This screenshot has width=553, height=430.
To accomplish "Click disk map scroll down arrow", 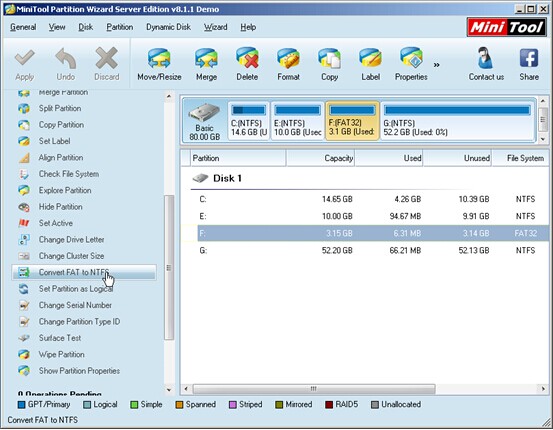I will click(543, 139).
